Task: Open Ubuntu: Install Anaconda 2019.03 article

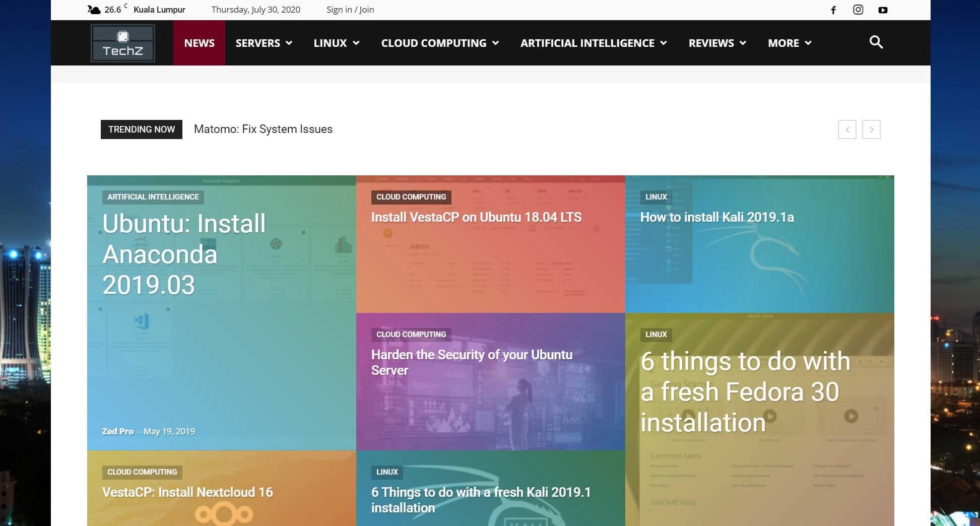Action: (184, 254)
